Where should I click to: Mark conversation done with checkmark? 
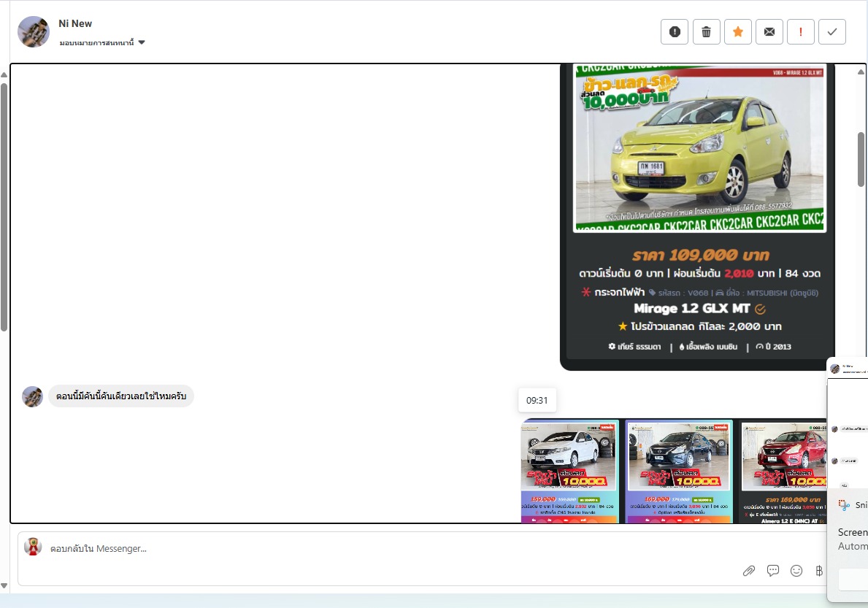click(x=832, y=32)
